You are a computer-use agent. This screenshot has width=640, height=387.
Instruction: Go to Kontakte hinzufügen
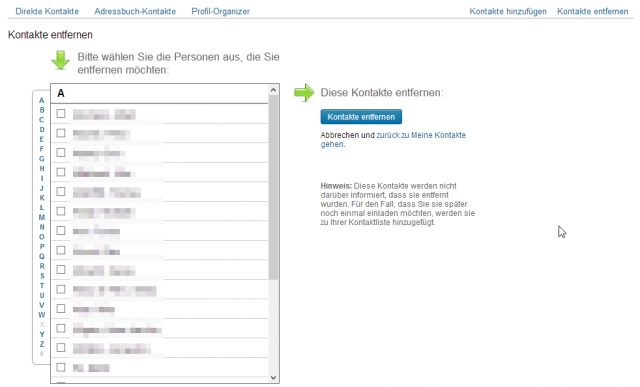[x=508, y=11]
